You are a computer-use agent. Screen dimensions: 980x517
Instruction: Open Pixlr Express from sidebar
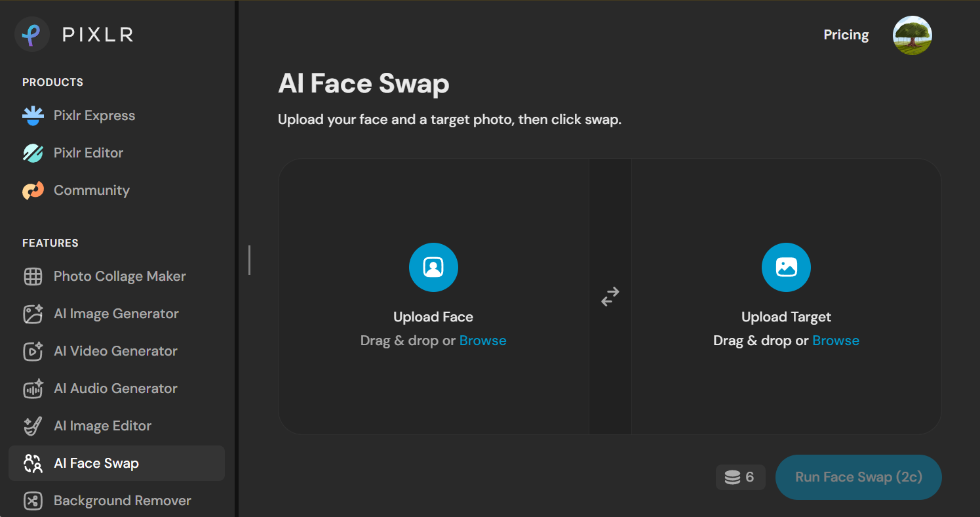coord(94,115)
